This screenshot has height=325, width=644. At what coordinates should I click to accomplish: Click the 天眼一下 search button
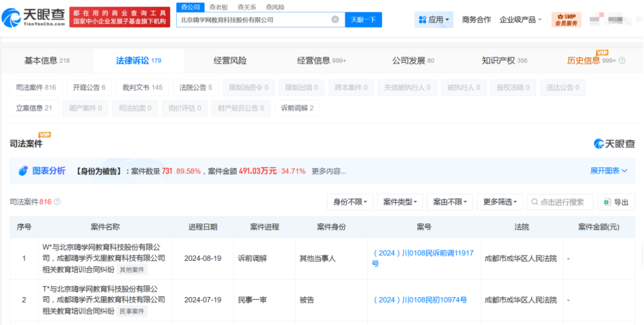pos(363,20)
